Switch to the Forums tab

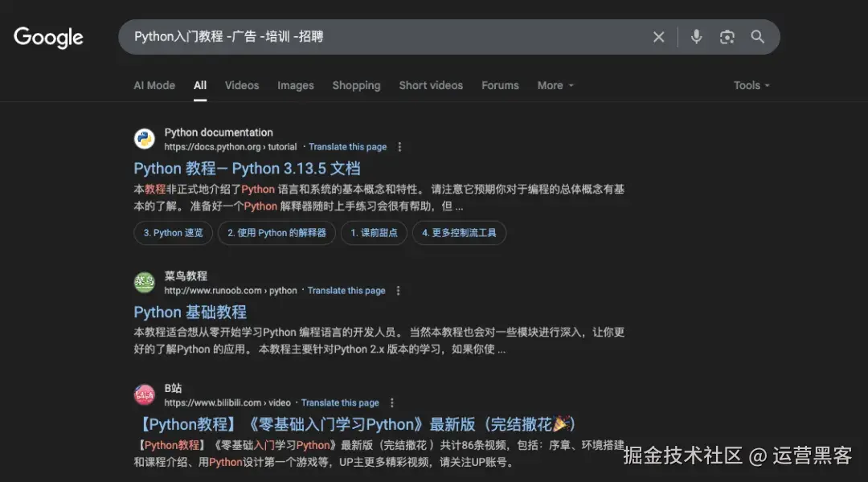pos(500,85)
